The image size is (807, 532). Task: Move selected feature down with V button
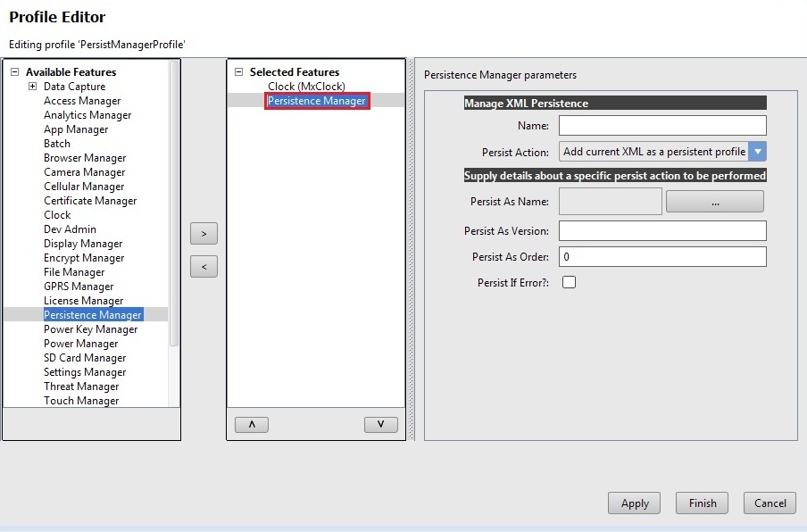[x=381, y=425]
